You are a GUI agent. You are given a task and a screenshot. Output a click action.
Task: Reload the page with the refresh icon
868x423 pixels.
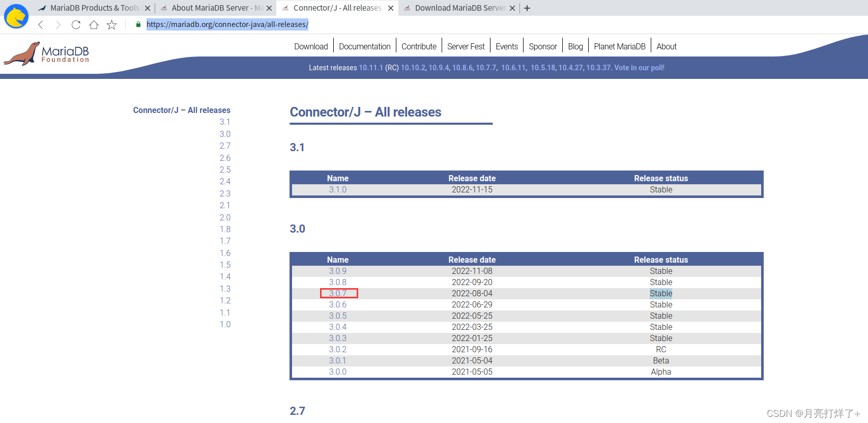[76, 24]
